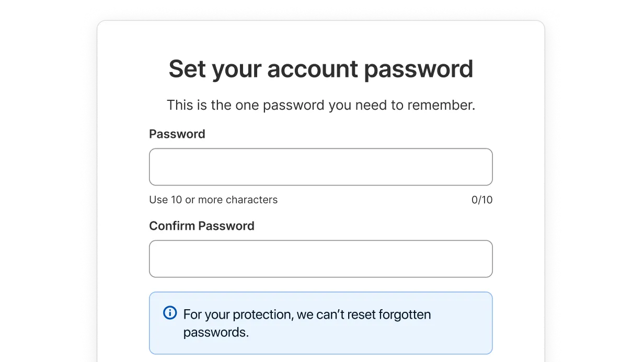Image resolution: width=644 pixels, height=362 pixels.
Task: Click the "For your protection" notice text
Action: 306,315
